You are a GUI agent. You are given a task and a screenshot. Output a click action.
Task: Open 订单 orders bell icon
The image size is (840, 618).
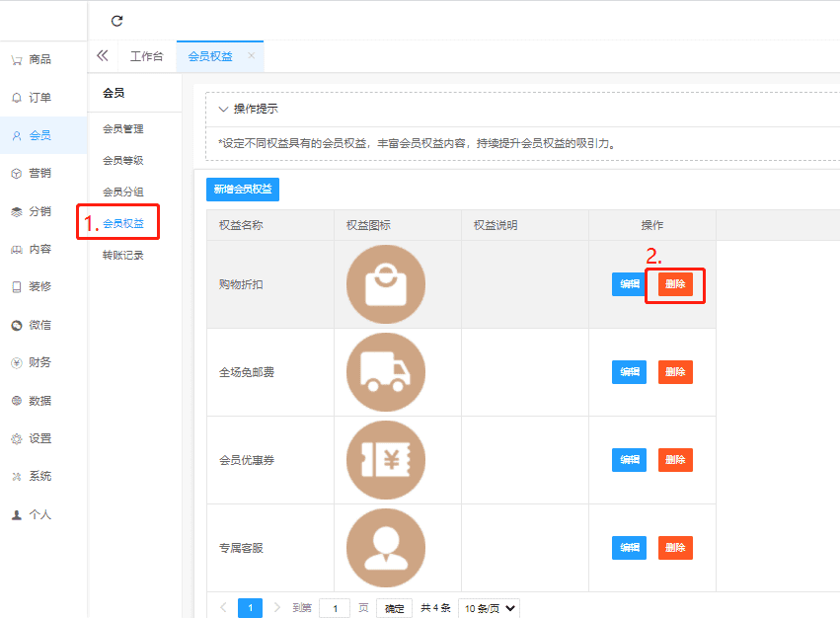click(x=17, y=98)
